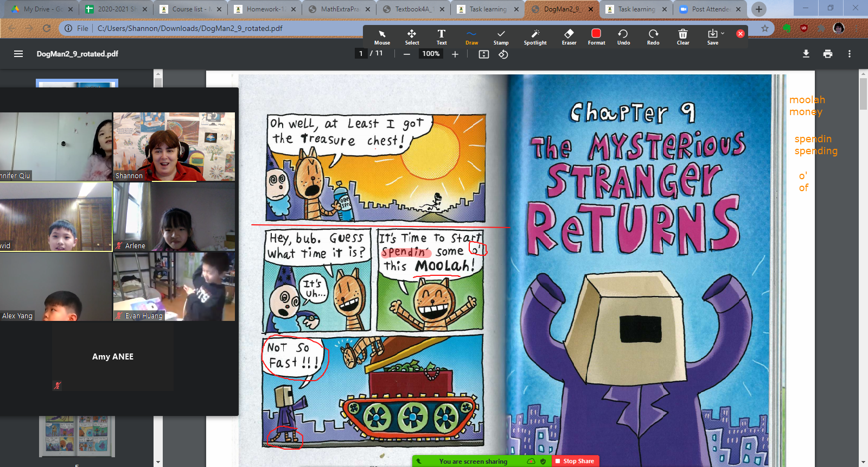The image size is (868, 467).
Task: Select the Mouse annotation tool
Action: (x=382, y=37)
